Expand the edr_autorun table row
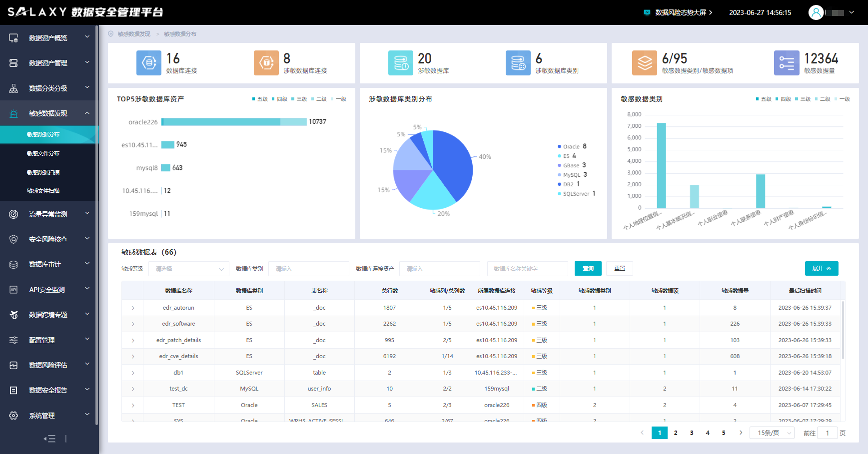The width and height of the screenshot is (868, 454). tap(132, 308)
